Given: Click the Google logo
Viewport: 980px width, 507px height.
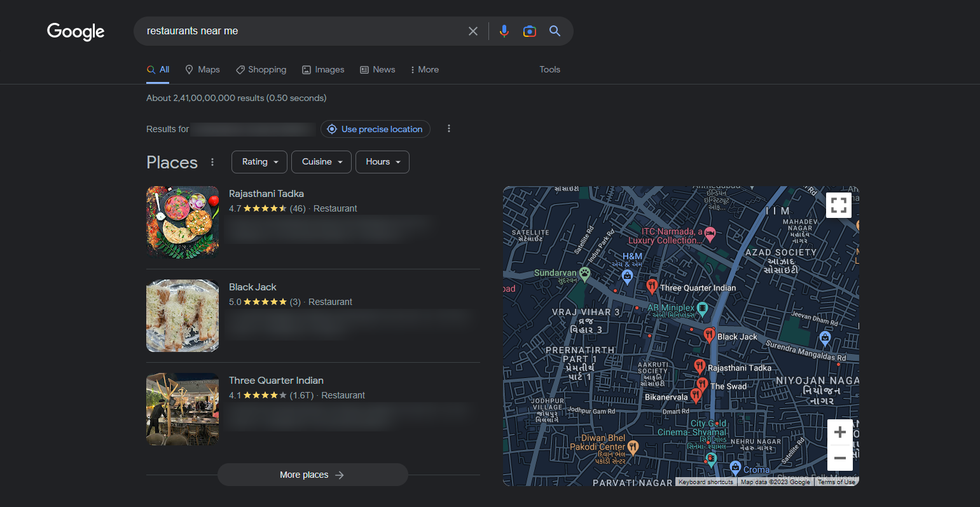Looking at the screenshot, I should [76, 31].
